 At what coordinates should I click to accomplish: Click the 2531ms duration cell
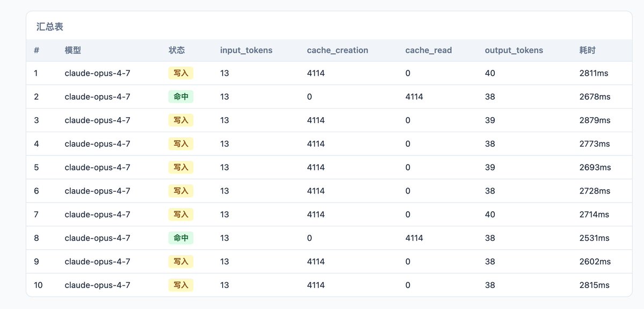(594, 238)
